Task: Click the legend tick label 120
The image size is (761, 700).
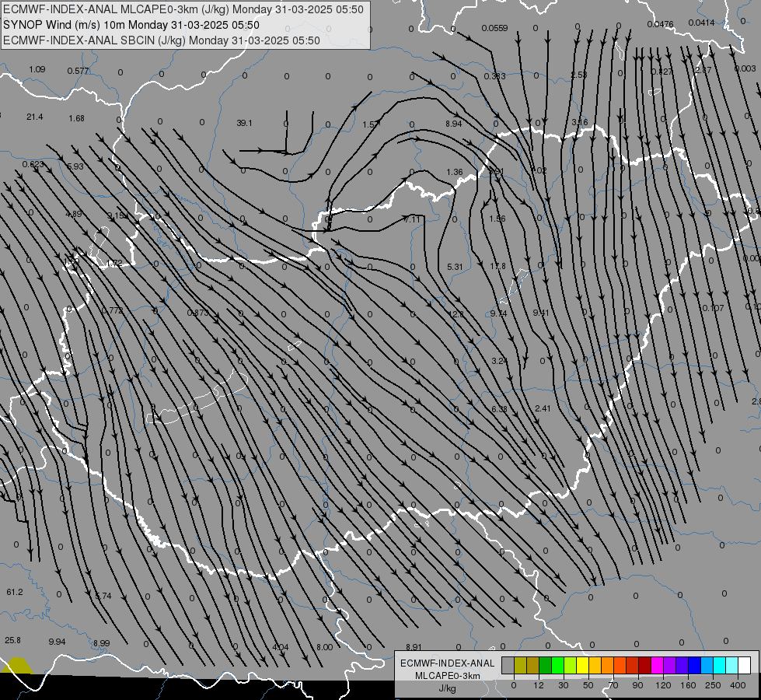Action: (663, 685)
